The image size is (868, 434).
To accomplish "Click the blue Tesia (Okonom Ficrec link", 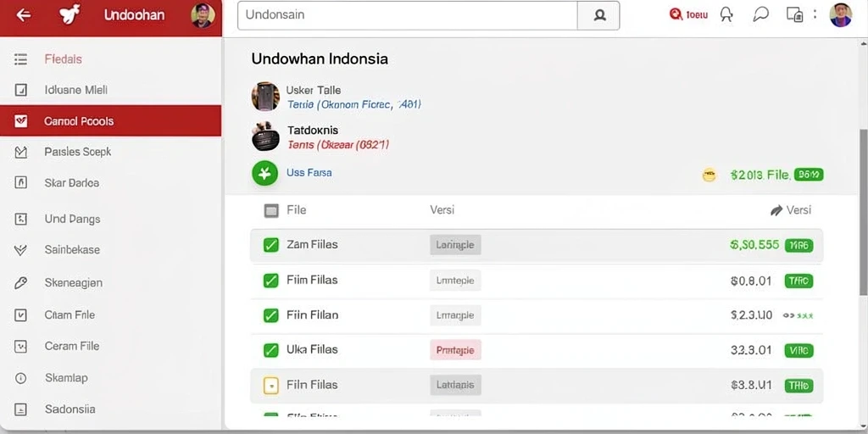I will [353, 104].
